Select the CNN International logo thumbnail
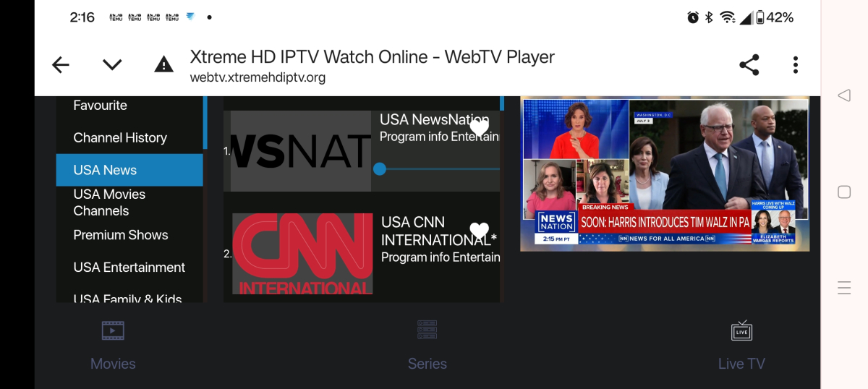868x389 pixels. pyautogui.click(x=302, y=253)
